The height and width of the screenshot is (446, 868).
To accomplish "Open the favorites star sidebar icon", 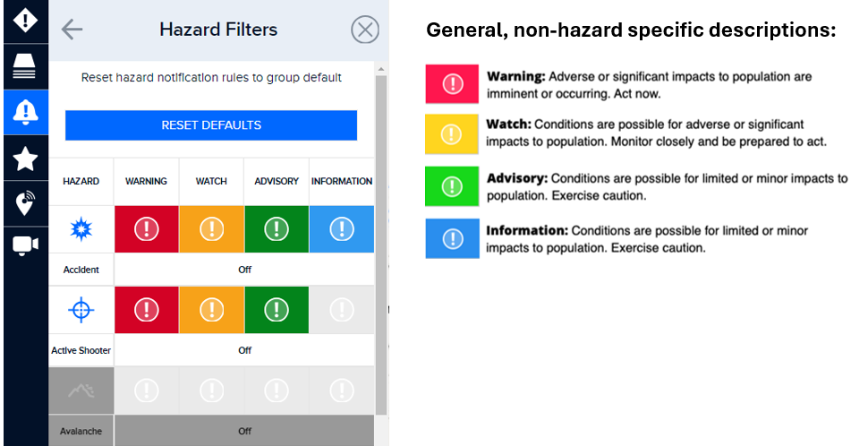I will click(24, 159).
